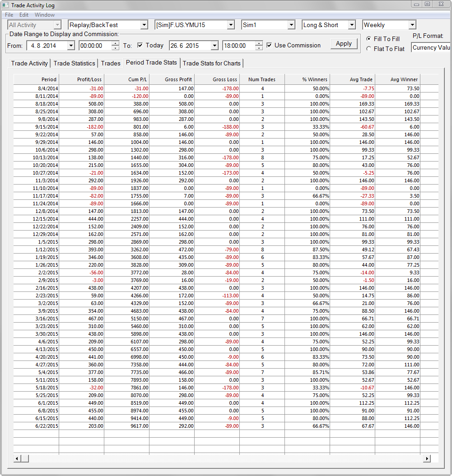Click the To time field 18:00:00
This screenshot has height=476, width=452.
tap(239, 46)
